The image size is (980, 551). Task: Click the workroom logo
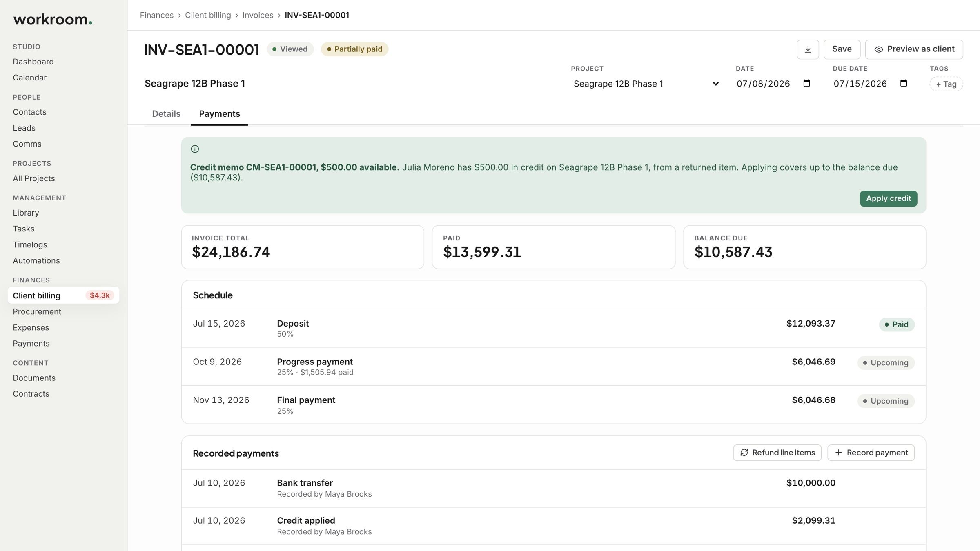[53, 19]
